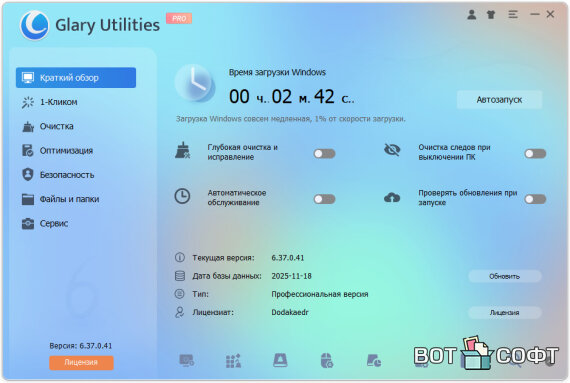This screenshot has width=570, height=383.
Task: Open the context menu mouse icon in bottom bar
Action: tap(327, 360)
